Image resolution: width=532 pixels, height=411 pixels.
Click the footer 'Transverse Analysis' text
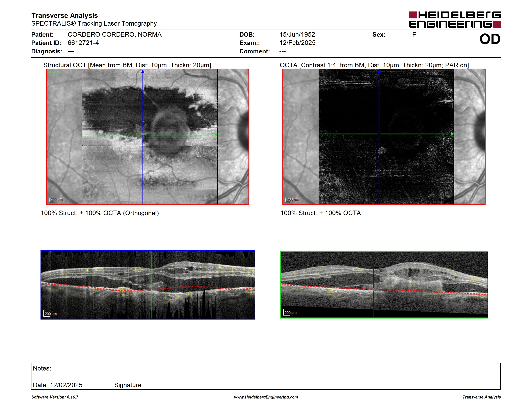(482, 397)
